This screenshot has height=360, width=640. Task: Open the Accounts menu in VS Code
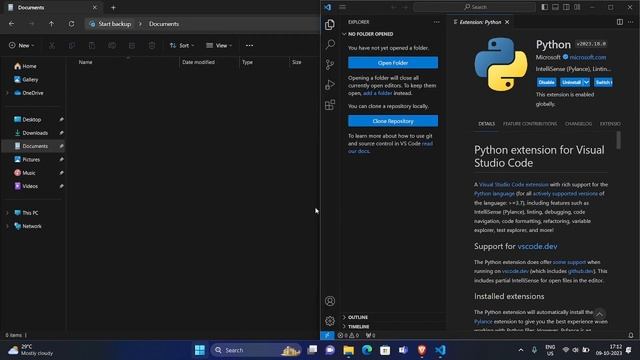tap(330, 301)
